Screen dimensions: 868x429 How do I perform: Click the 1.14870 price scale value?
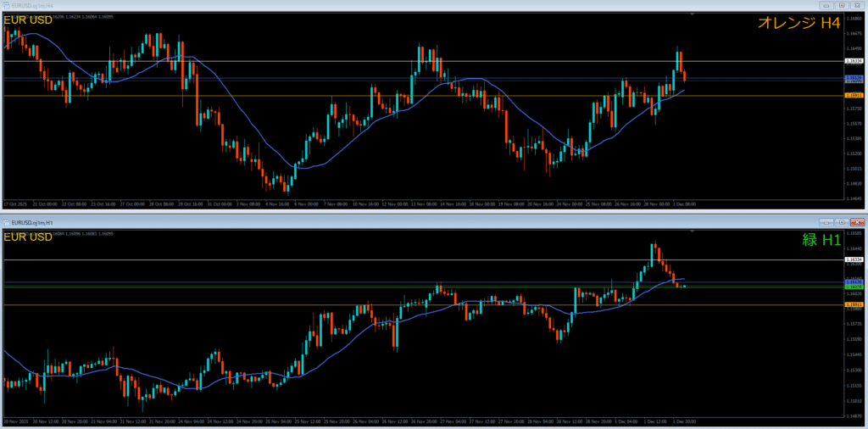pyautogui.click(x=853, y=415)
